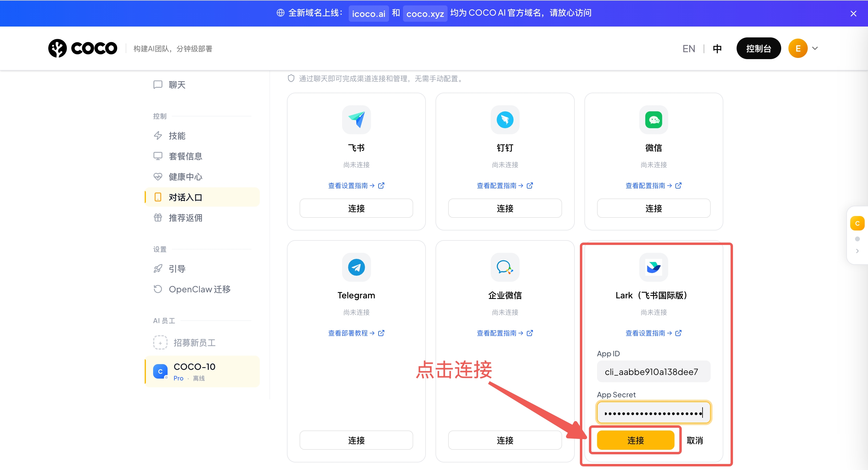Click the COCO logo in the header
The height and width of the screenshot is (470, 868).
(x=83, y=48)
